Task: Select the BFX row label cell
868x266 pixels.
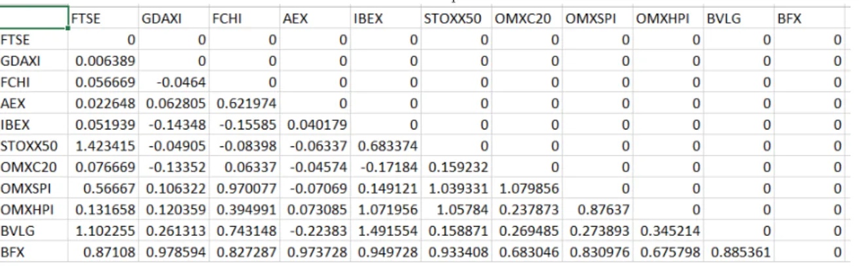Action: (x=34, y=252)
